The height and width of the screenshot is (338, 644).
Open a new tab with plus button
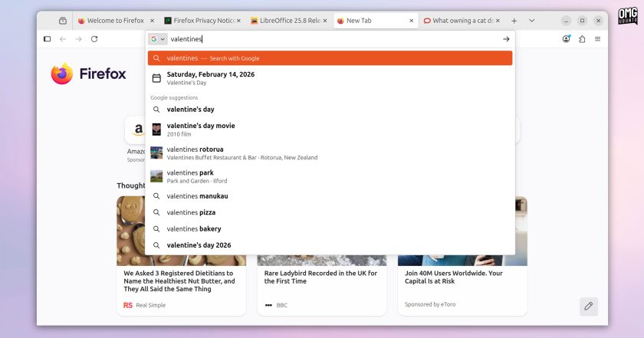point(514,21)
